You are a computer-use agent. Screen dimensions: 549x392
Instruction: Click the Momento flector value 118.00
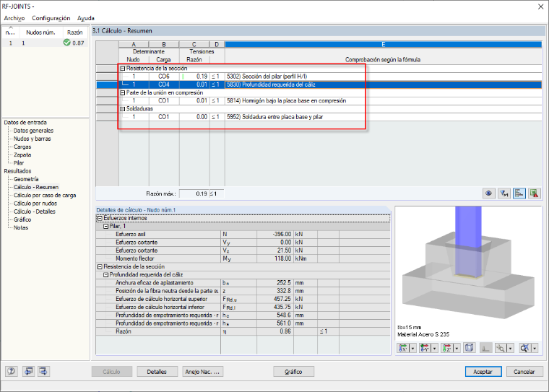pos(274,258)
